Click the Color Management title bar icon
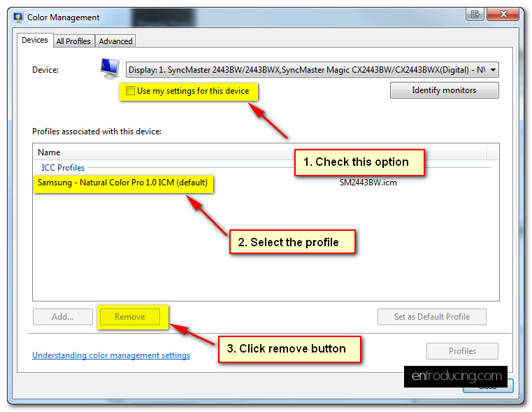Screen dimensions: 532x412 (x=18, y=17)
